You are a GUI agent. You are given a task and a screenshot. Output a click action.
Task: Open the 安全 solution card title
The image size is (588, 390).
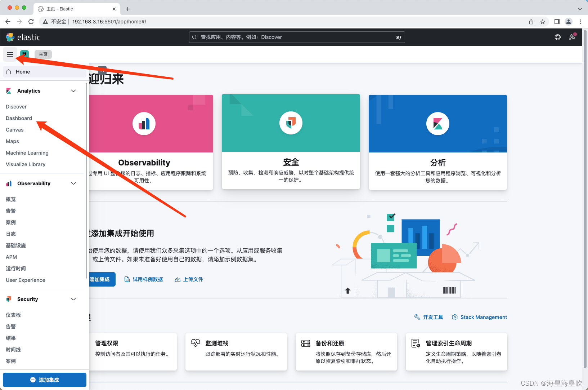[291, 162]
